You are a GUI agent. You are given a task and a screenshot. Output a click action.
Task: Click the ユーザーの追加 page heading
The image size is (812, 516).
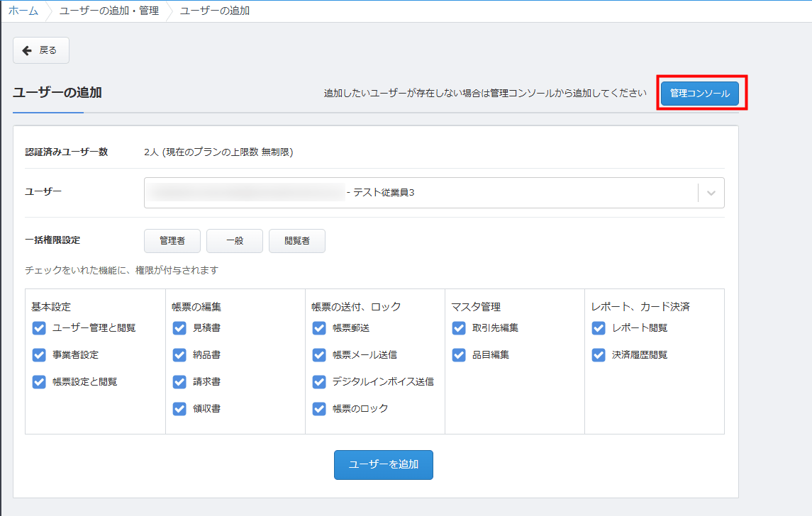[57, 93]
